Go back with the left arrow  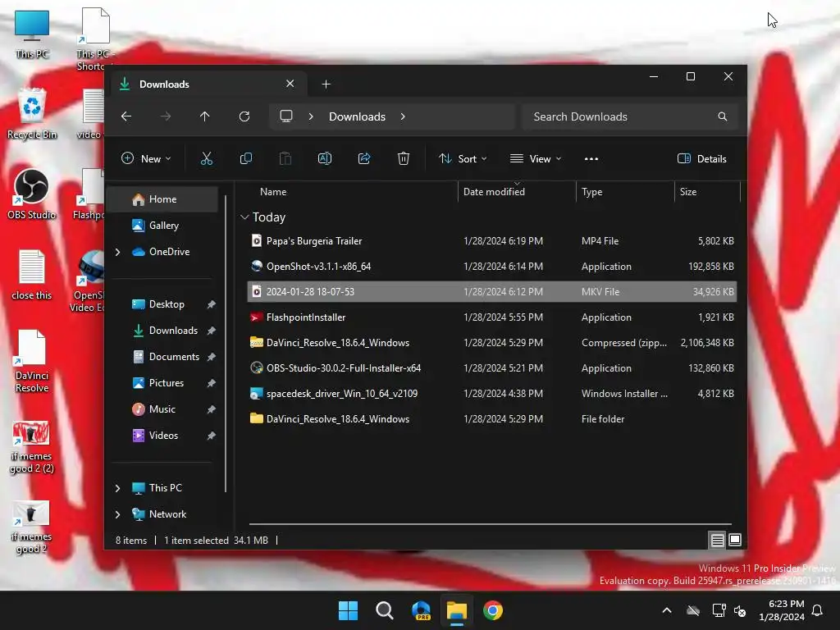(x=126, y=116)
